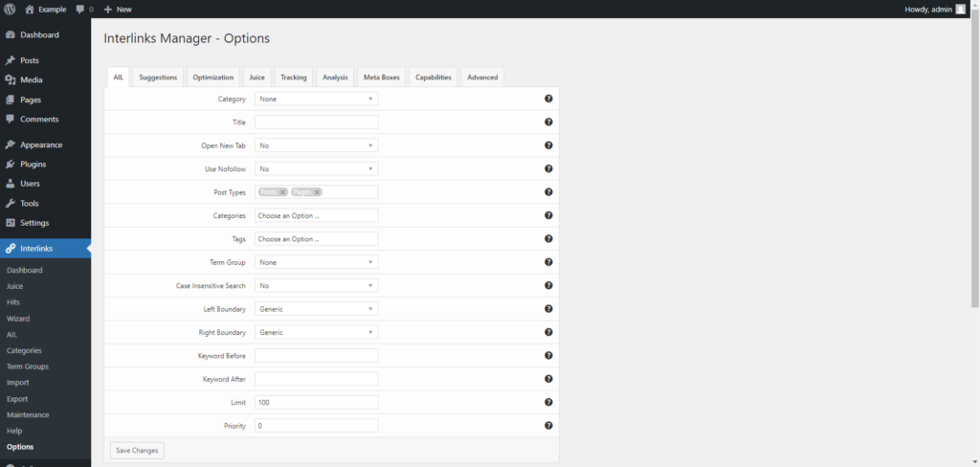Screen dimensions: 980x467
Task: Click the Save Changes button
Action: pos(137,450)
